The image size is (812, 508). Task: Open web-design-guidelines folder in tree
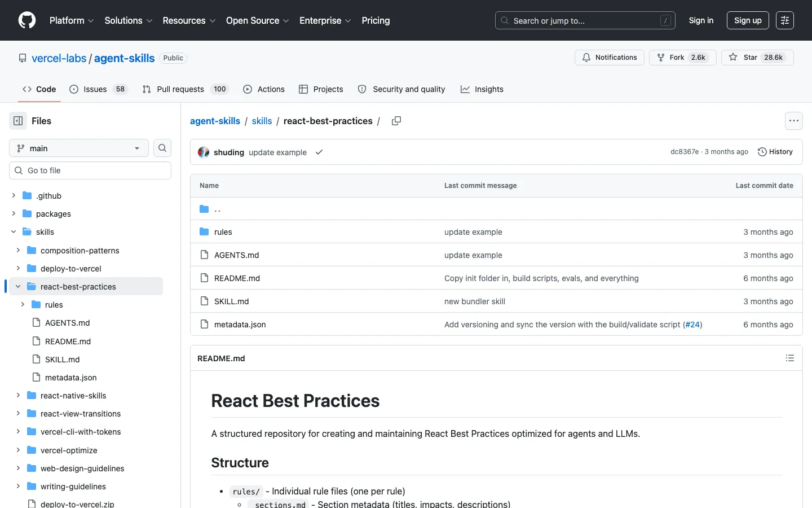click(82, 468)
